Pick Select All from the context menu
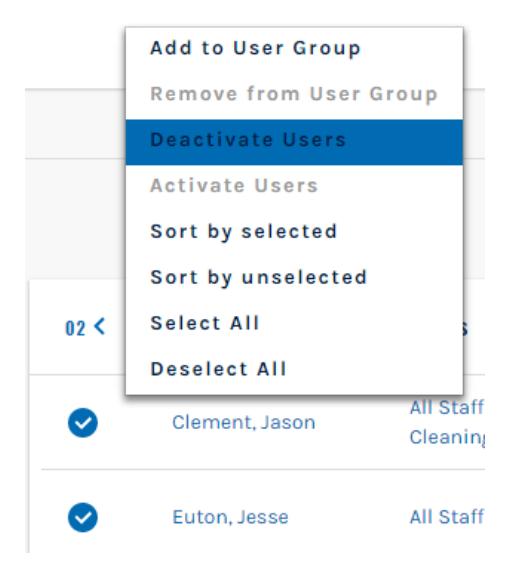The image size is (515, 569). [294, 323]
